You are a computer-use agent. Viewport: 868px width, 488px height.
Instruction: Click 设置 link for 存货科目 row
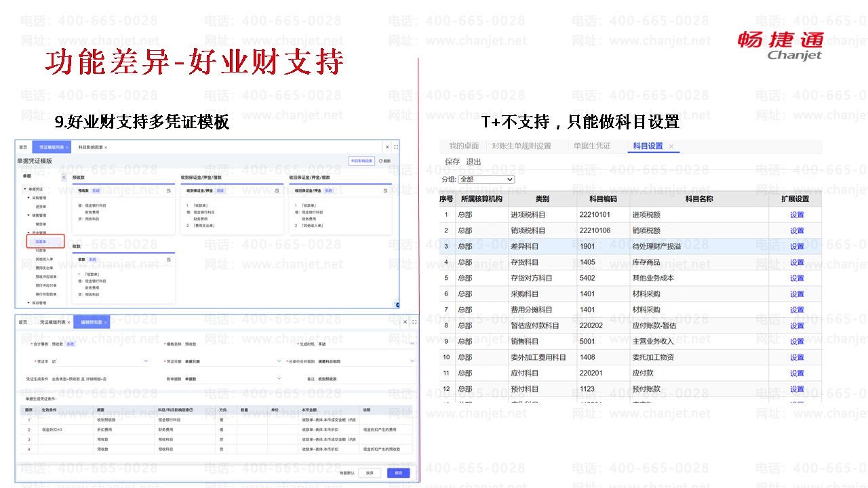[x=797, y=262]
